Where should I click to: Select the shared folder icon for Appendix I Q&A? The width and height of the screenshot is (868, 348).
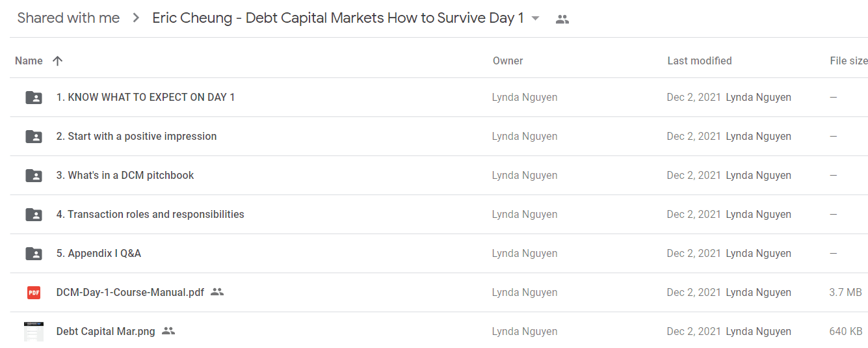(x=34, y=254)
